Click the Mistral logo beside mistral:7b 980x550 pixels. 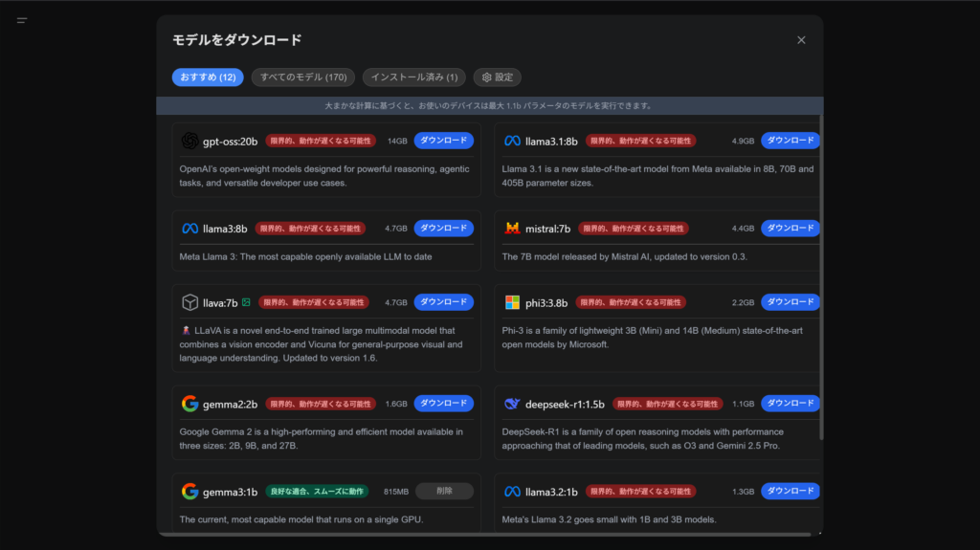pos(512,229)
